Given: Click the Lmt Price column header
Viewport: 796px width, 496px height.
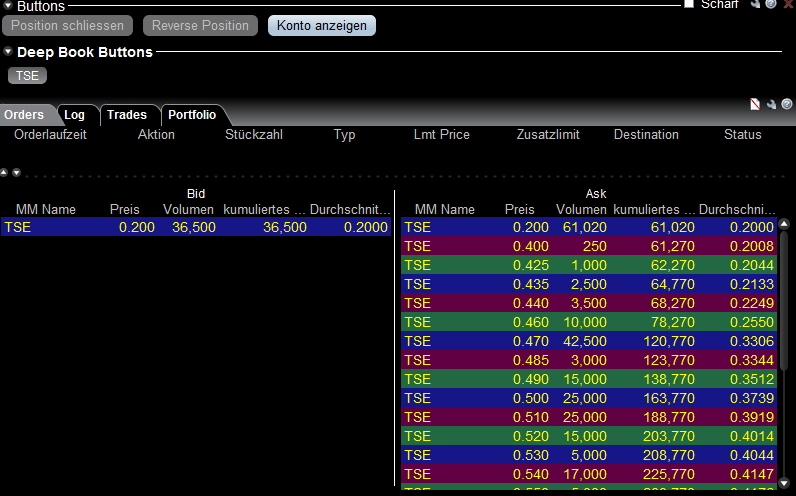Looking at the screenshot, I should pos(442,135).
